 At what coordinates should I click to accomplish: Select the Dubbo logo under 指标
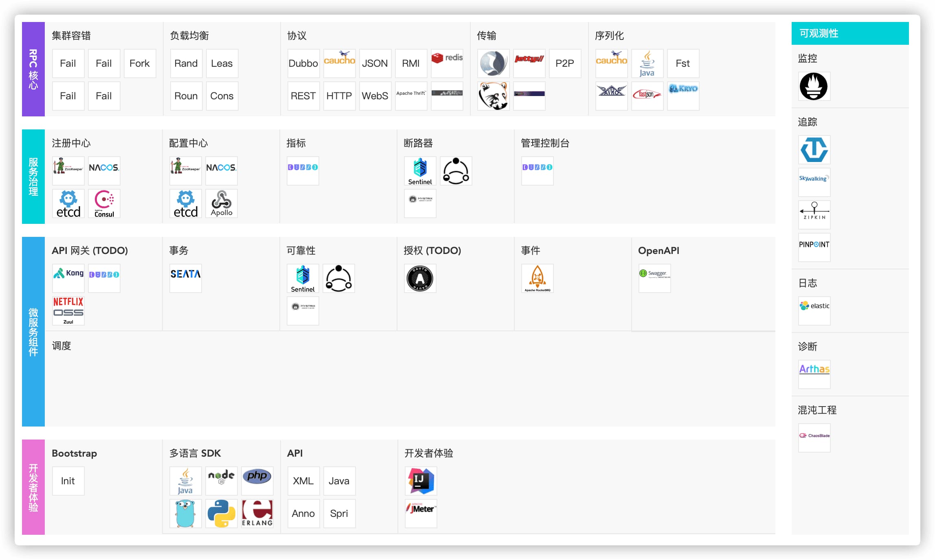[303, 171]
